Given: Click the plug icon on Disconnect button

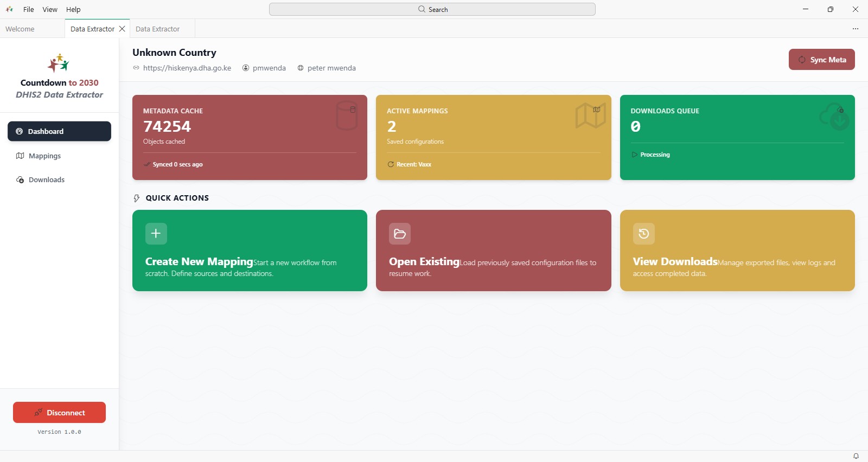Looking at the screenshot, I should pyautogui.click(x=38, y=412).
